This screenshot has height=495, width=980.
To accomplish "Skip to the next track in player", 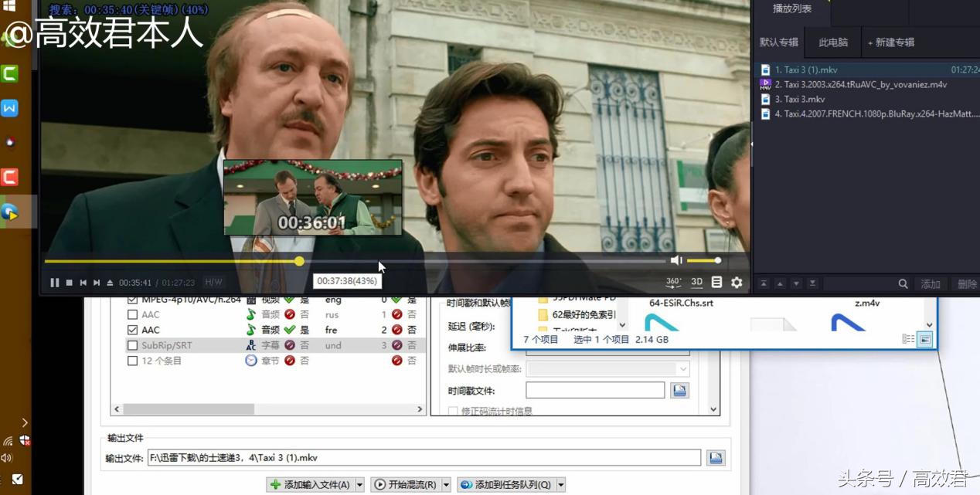I will click(97, 283).
